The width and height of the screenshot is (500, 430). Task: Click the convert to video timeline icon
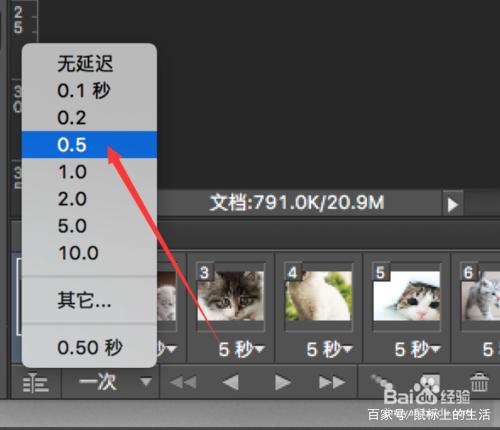tap(36, 383)
